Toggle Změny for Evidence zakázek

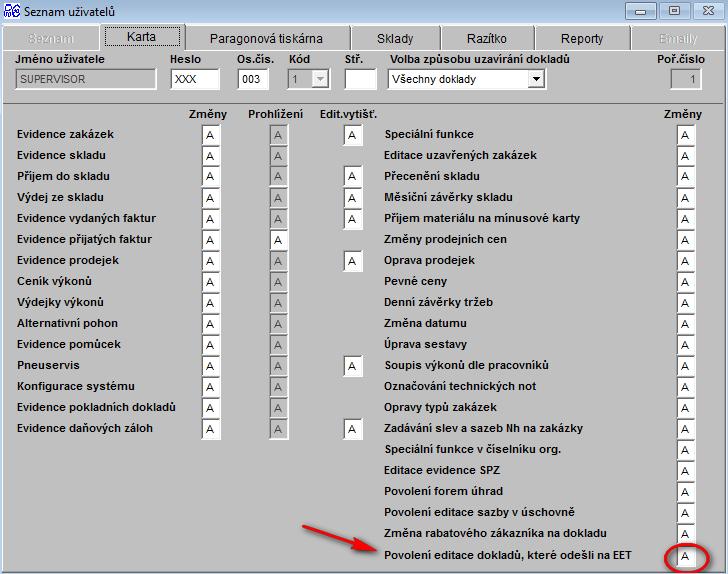point(211,135)
